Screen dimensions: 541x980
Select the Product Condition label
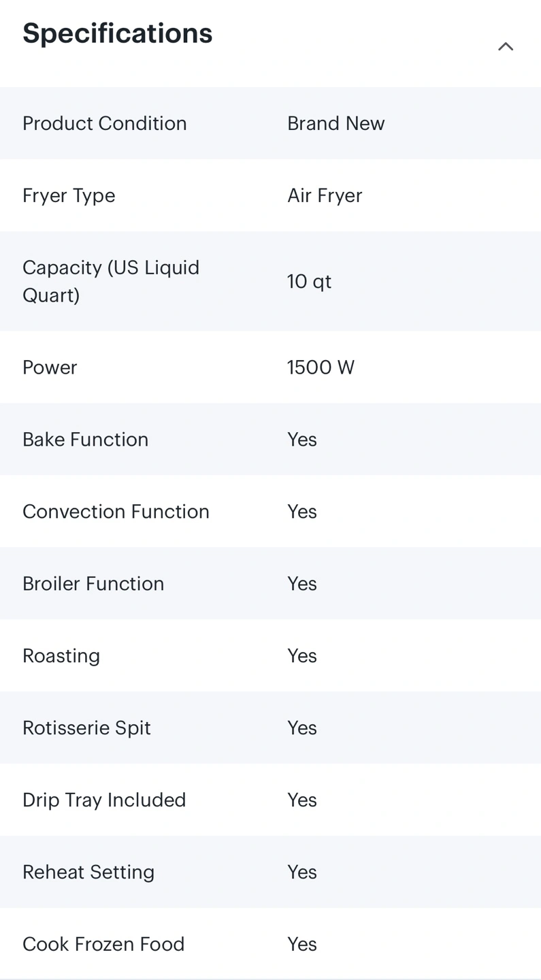(104, 123)
